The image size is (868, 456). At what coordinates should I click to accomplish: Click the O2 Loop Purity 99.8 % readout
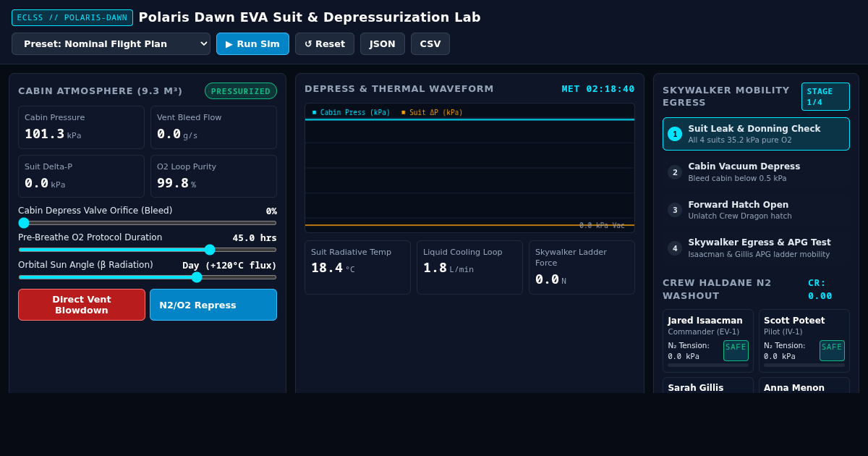[213, 177]
